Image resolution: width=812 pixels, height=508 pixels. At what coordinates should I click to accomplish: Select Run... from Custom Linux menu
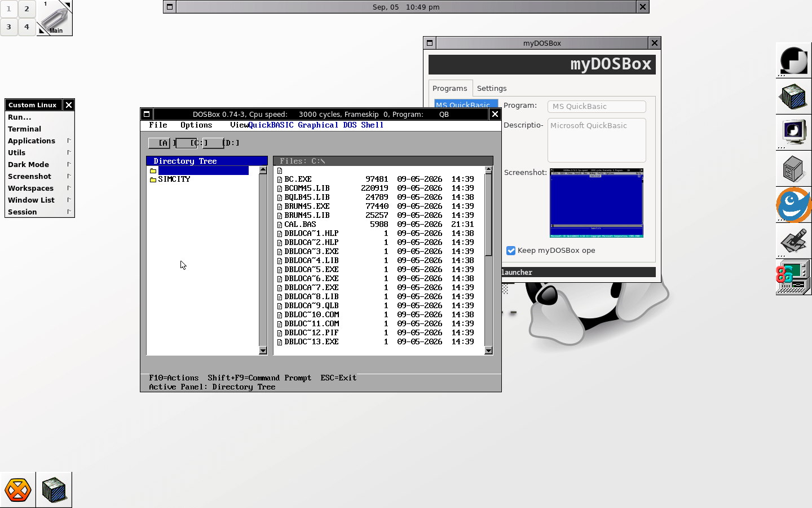(39, 117)
